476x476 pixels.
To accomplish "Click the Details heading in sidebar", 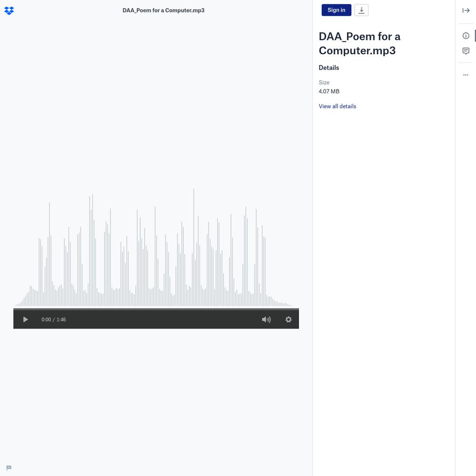I will click(x=329, y=68).
